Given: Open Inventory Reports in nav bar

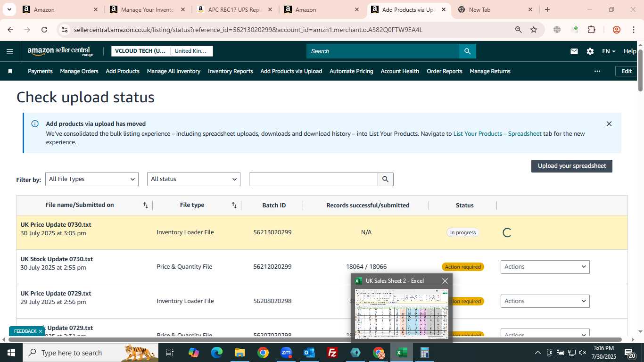Looking at the screenshot, I should 231,71.
